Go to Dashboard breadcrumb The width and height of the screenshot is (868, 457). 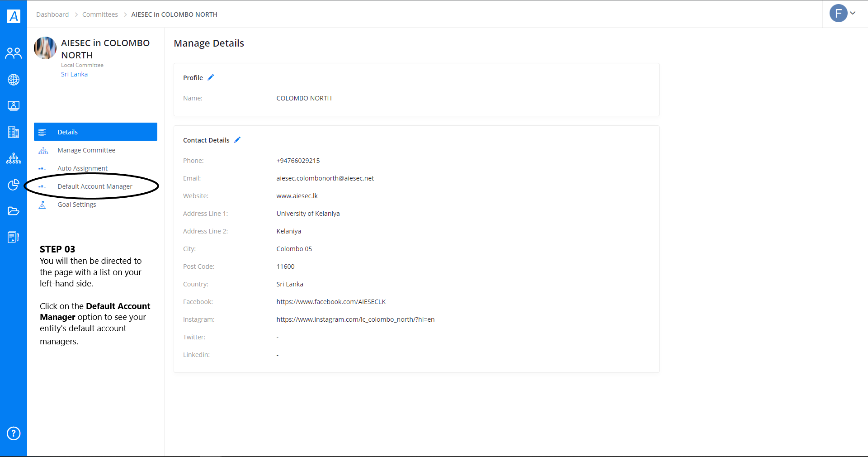[x=52, y=14]
